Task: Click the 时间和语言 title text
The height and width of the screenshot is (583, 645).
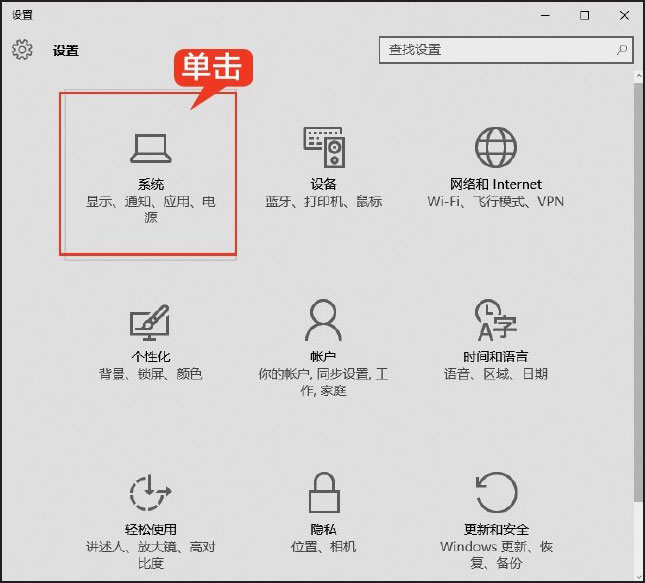Action: (496, 356)
